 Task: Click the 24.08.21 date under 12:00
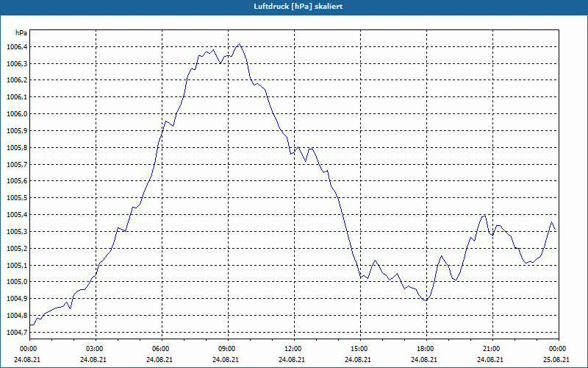click(x=292, y=360)
